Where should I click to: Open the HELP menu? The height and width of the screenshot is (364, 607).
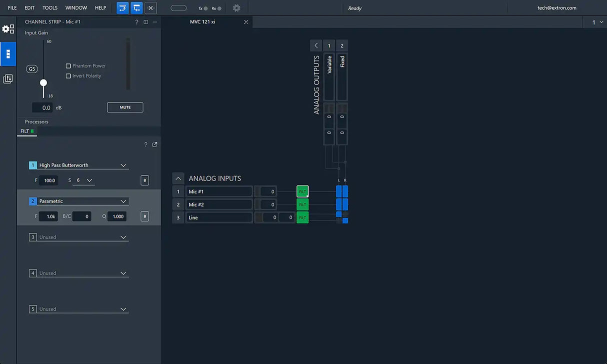pyautogui.click(x=100, y=8)
